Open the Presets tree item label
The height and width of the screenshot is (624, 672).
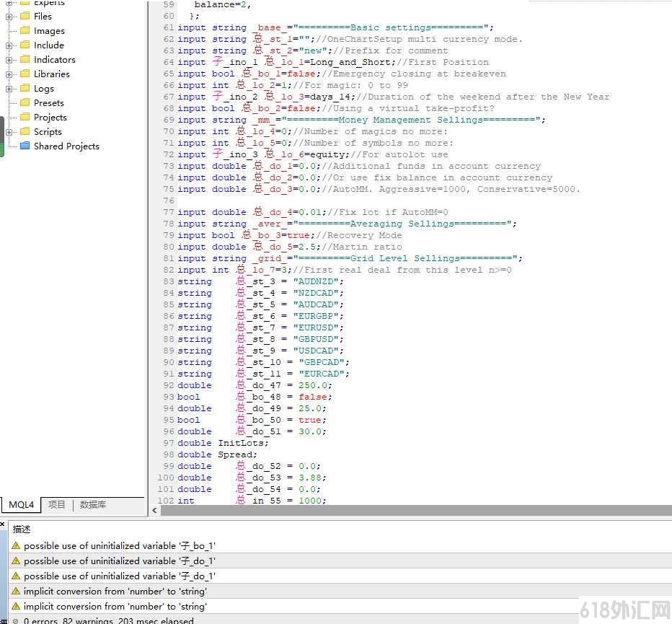49,103
